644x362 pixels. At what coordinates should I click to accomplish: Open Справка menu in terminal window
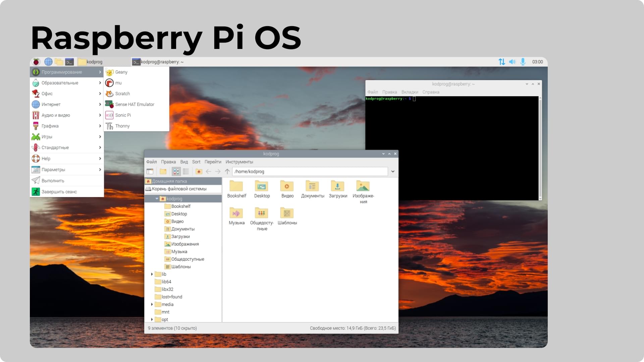[431, 92]
